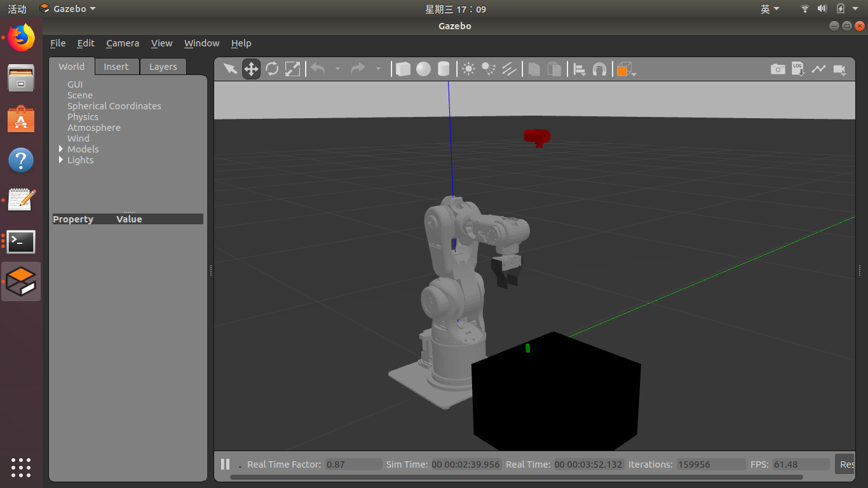
Task: Open the 活动 activities overview
Action: click(x=17, y=9)
